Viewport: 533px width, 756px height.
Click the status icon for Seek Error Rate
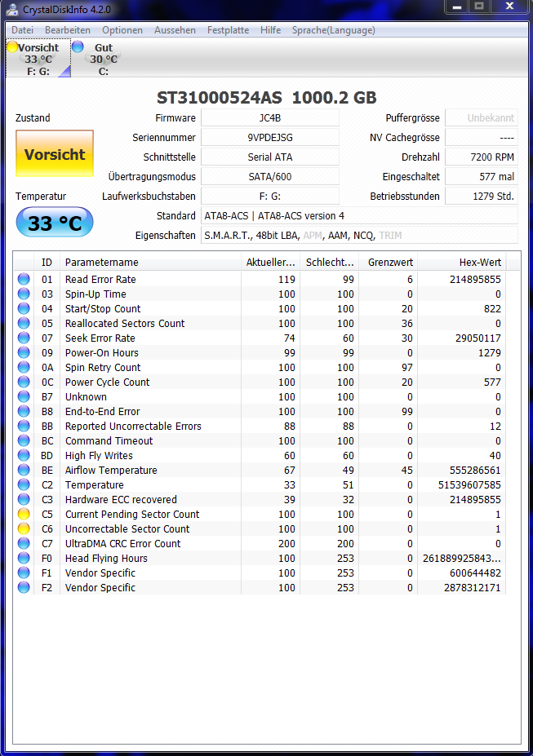[24, 338]
